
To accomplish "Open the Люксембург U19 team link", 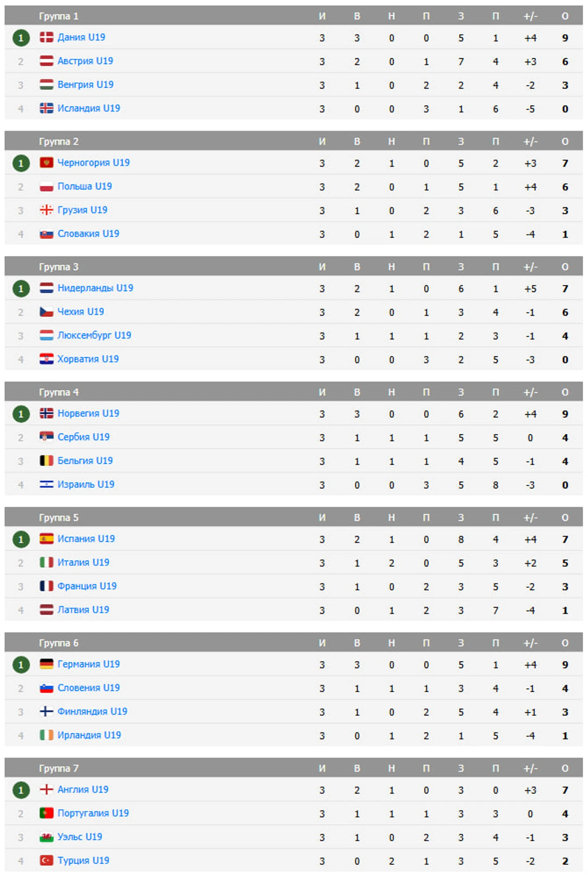I will [94, 335].
